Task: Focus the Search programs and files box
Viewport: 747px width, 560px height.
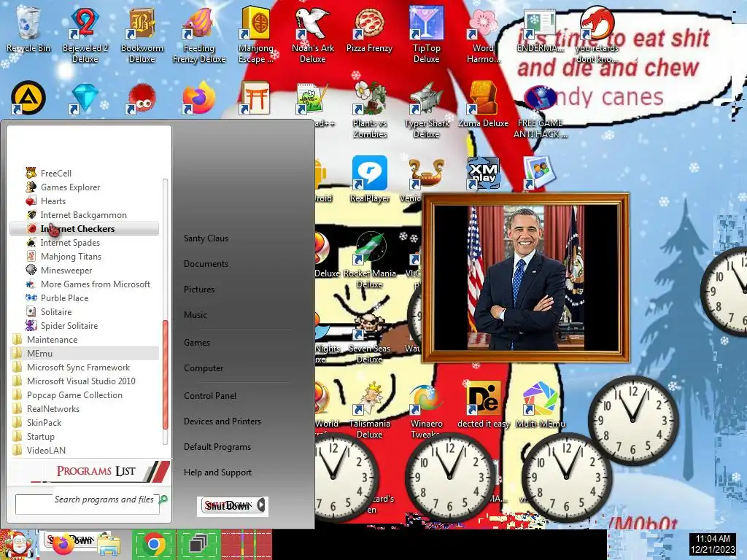Action: point(88,504)
